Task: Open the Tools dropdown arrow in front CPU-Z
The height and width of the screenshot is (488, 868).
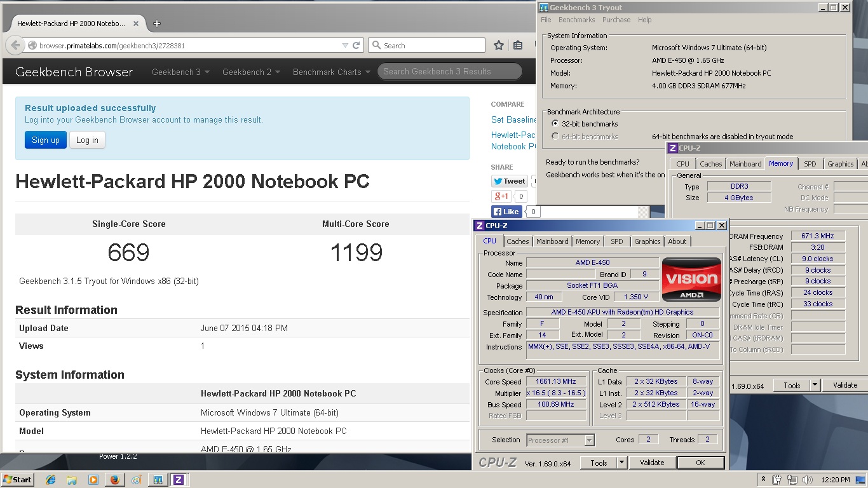Action: tap(622, 463)
